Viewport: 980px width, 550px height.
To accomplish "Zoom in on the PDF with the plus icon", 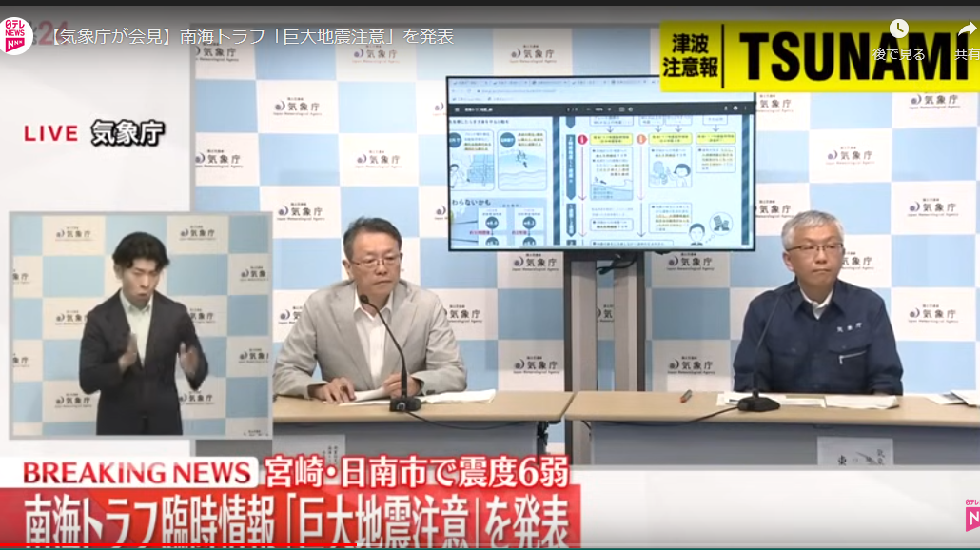I will [609, 109].
